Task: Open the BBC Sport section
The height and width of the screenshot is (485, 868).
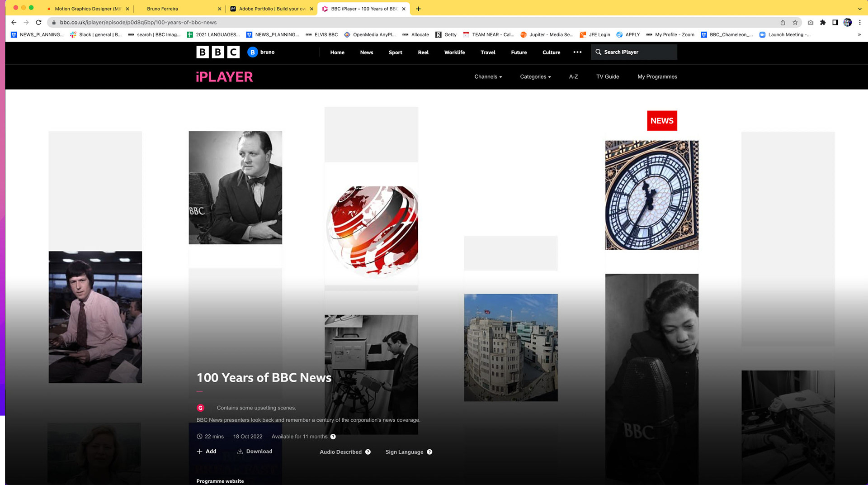Action: [396, 52]
